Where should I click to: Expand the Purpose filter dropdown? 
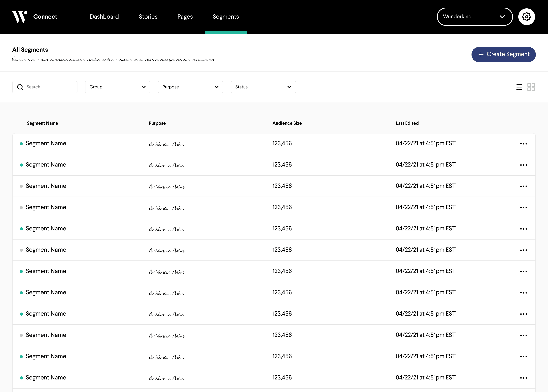(190, 87)
